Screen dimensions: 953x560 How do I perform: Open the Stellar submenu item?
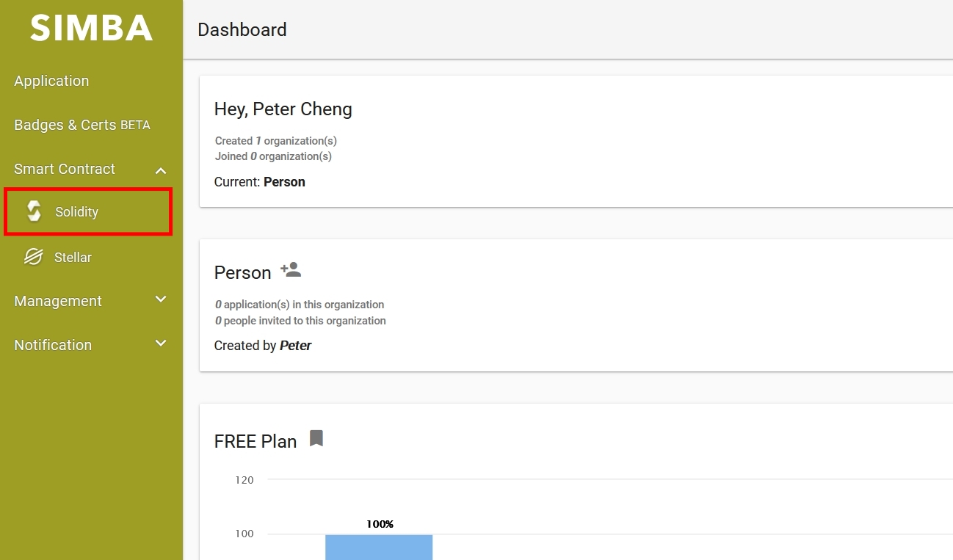pyautogui.click(x=73, y=258)
